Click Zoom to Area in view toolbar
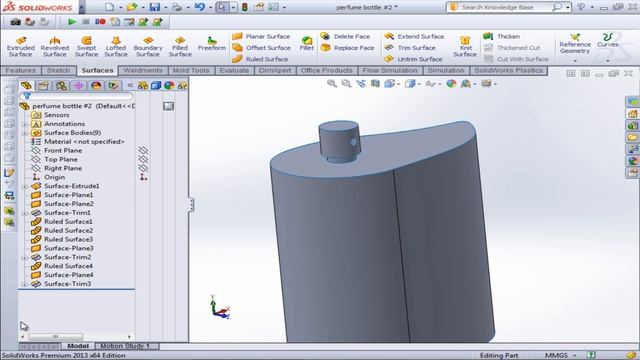Image resolution: width=640 pixels, height=360 pixels. point(346,84)
